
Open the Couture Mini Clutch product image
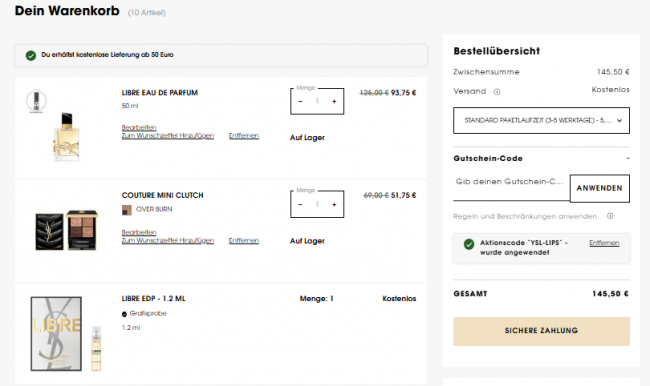[66, 230]
